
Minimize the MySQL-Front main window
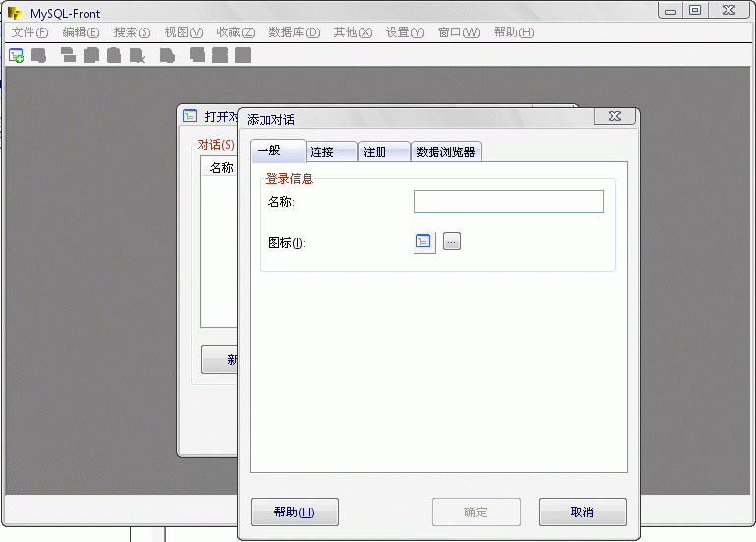click(670, 10)
